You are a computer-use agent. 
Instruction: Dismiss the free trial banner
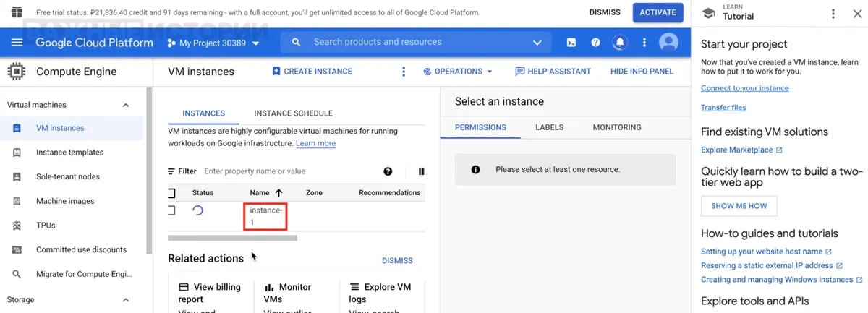(x=605, y=12)
